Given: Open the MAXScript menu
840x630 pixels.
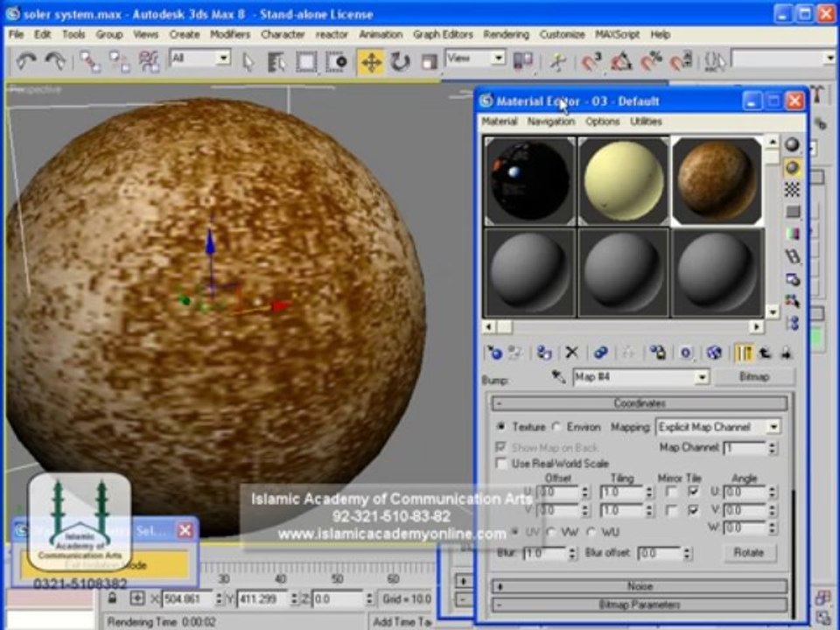Looking at the screenshot, I should [617, 34].
